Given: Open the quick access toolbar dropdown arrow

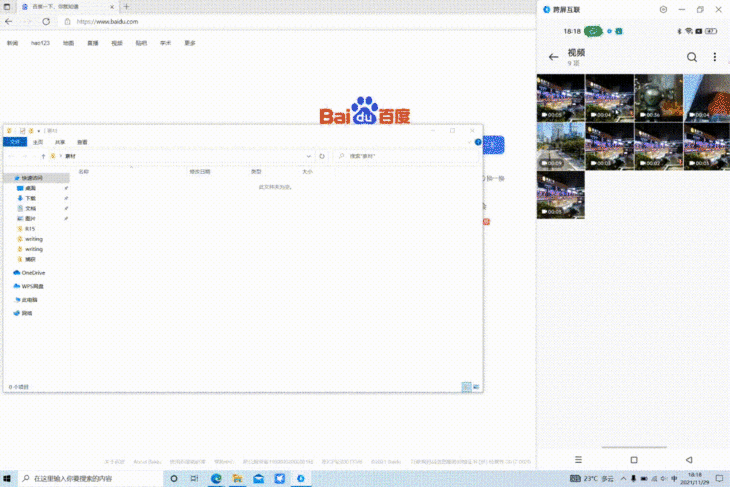Looking at the screenshot, I should coord(39,131).
